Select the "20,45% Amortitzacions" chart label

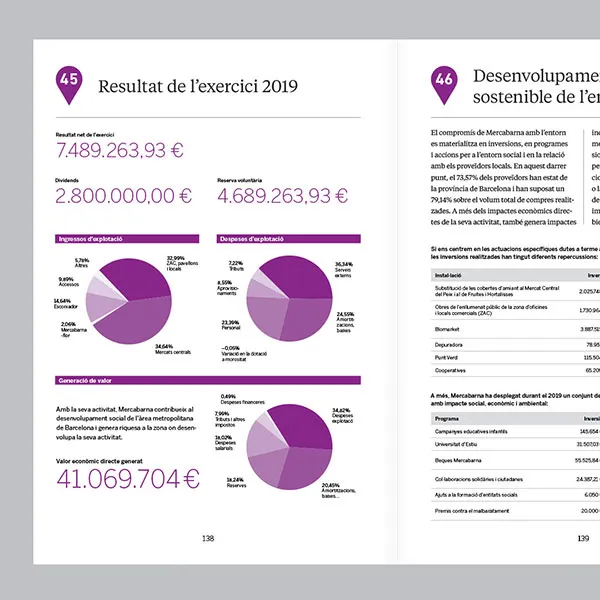(339, 491)
